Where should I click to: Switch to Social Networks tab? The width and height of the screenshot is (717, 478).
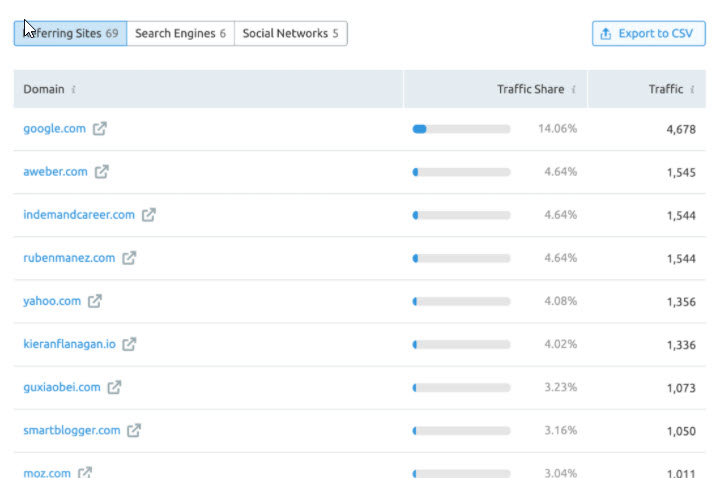[291, 33]
